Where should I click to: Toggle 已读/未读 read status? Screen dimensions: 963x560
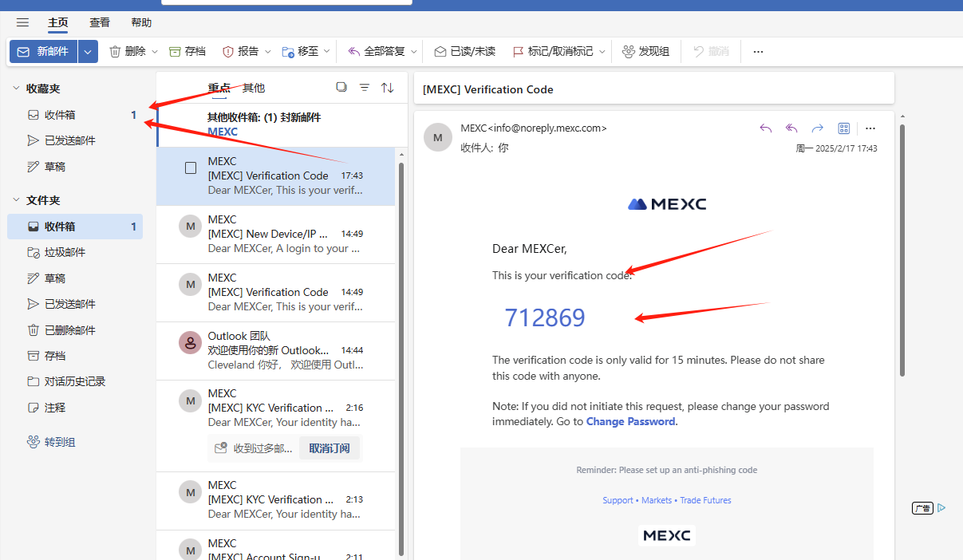[x=464, y=51]
